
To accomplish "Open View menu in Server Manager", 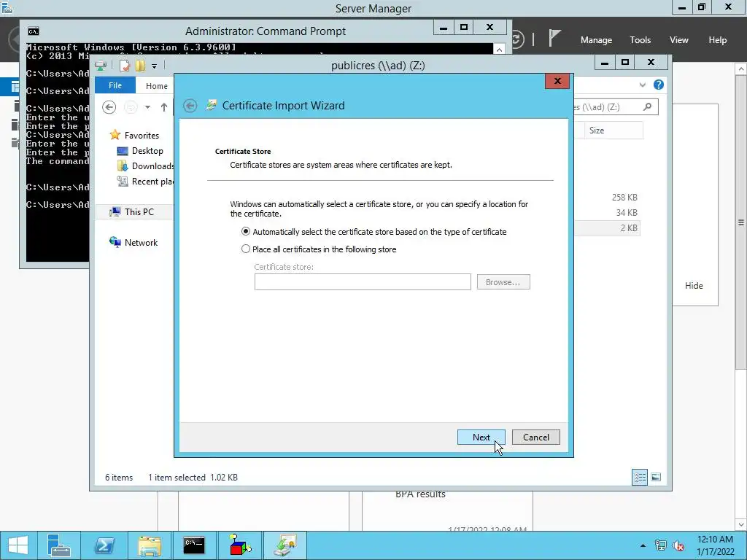I will [x=679, y=40].
